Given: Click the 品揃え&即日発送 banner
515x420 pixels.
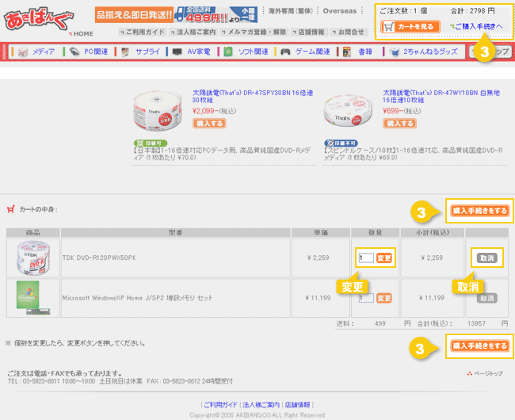Looking at the screenshot, I should tap(134, 15).
